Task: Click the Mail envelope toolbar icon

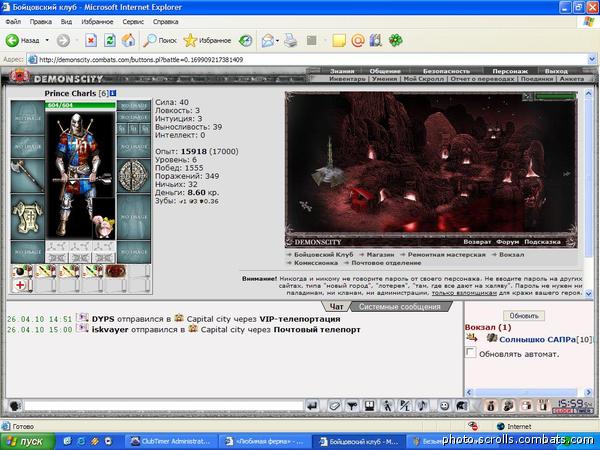Action: coord(268,40)
